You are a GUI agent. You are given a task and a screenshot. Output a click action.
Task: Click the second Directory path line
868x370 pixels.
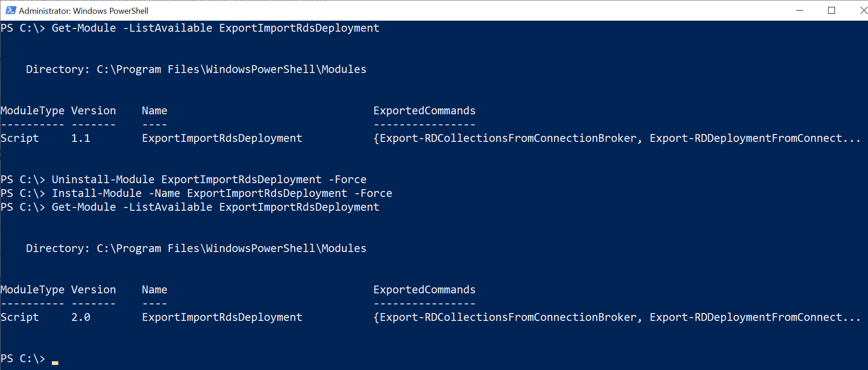click(x=196, y=248)
